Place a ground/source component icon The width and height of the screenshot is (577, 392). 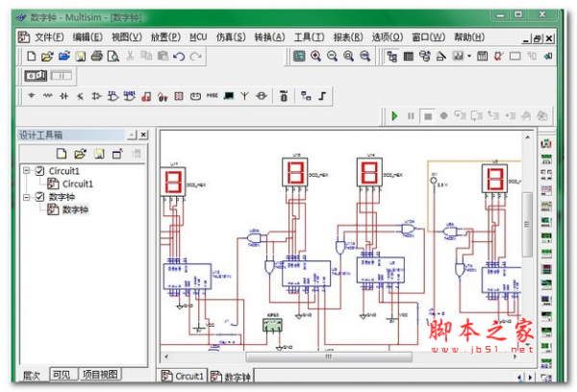coord(31,96)
